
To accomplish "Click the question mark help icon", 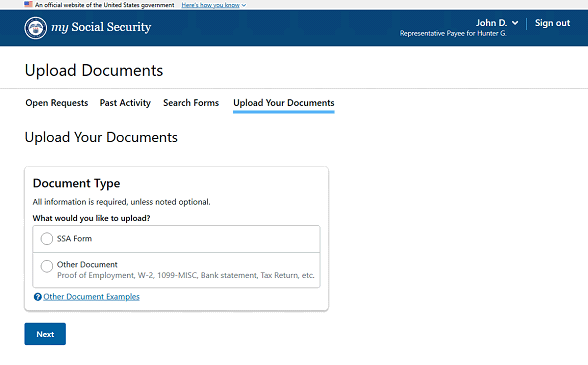I will [38, 297].
